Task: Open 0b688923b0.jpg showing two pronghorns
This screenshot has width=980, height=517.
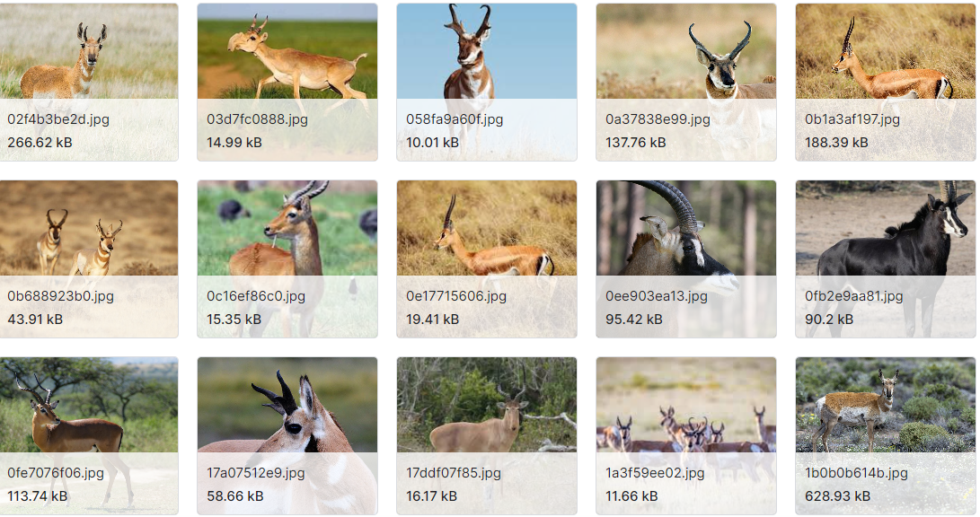Action: point(89,259)
